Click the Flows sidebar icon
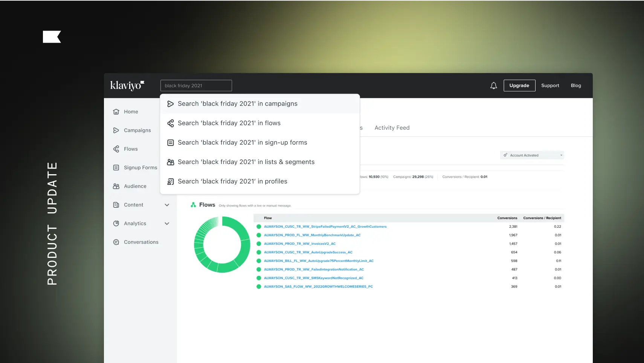 116,149
